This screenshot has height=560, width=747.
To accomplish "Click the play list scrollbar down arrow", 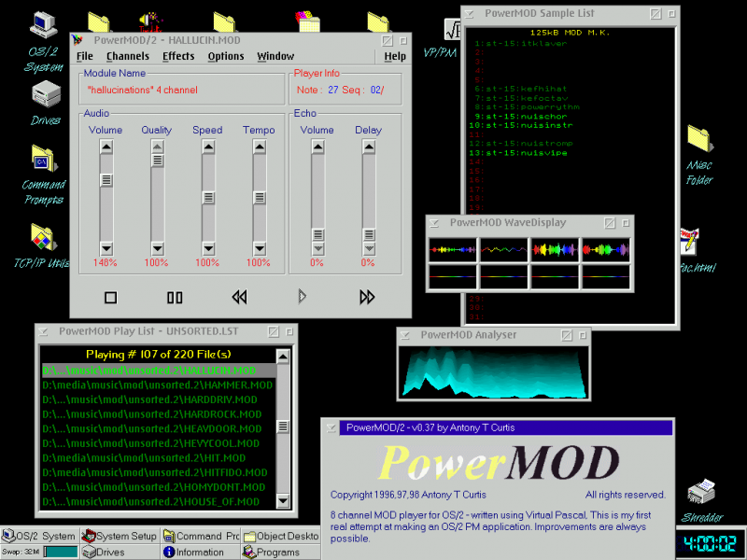I will click(283, 501).
